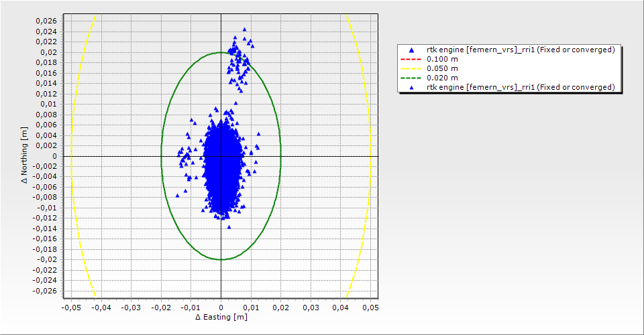Click the plot origin where the crosshair lines intersect

tap(221, 156)
